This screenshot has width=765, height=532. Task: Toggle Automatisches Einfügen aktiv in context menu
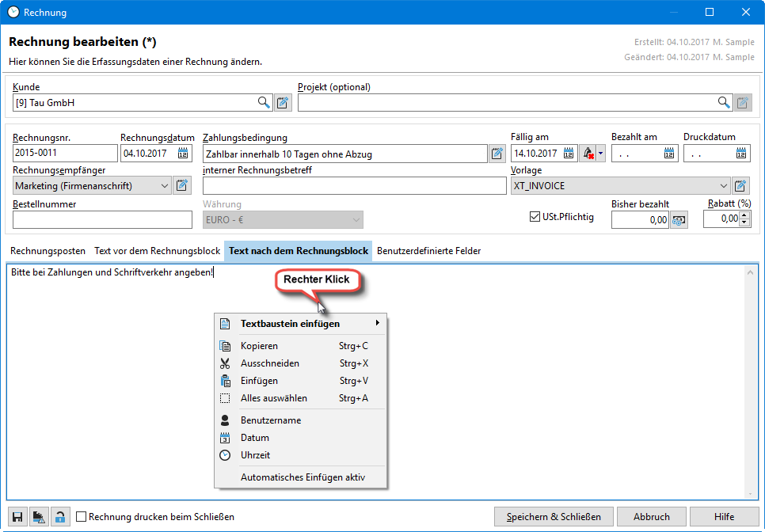[x=303, y=477]
